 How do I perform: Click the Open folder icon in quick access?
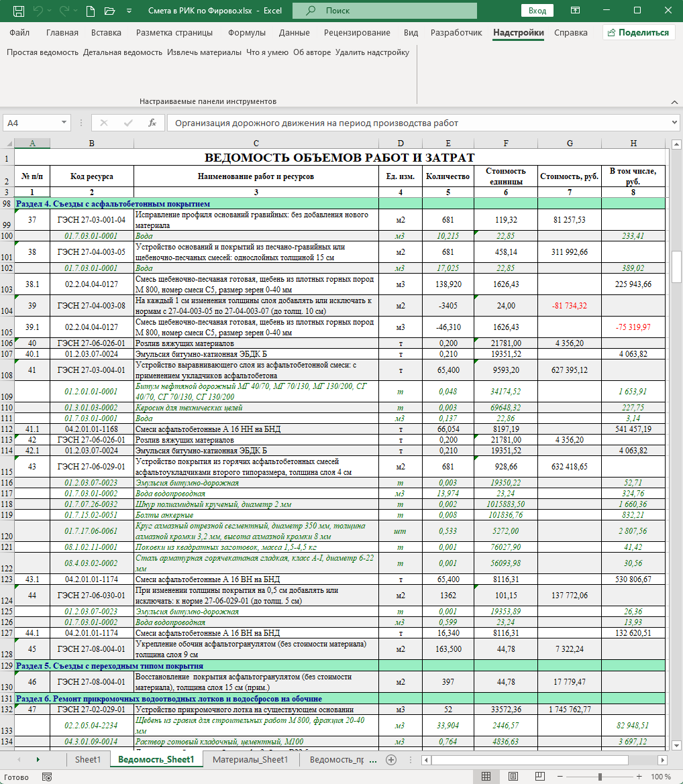109,11
